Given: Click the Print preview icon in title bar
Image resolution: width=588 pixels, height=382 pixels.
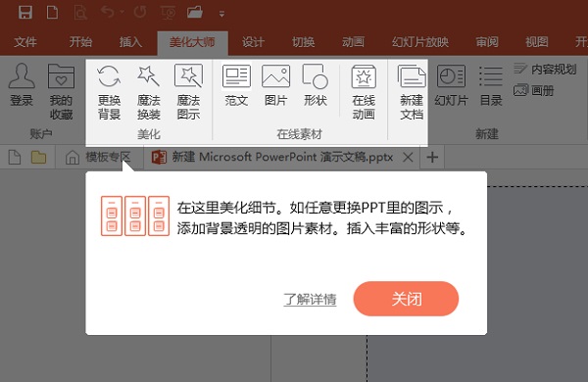Looking at the screenshot, I should [x=80, y=13].
